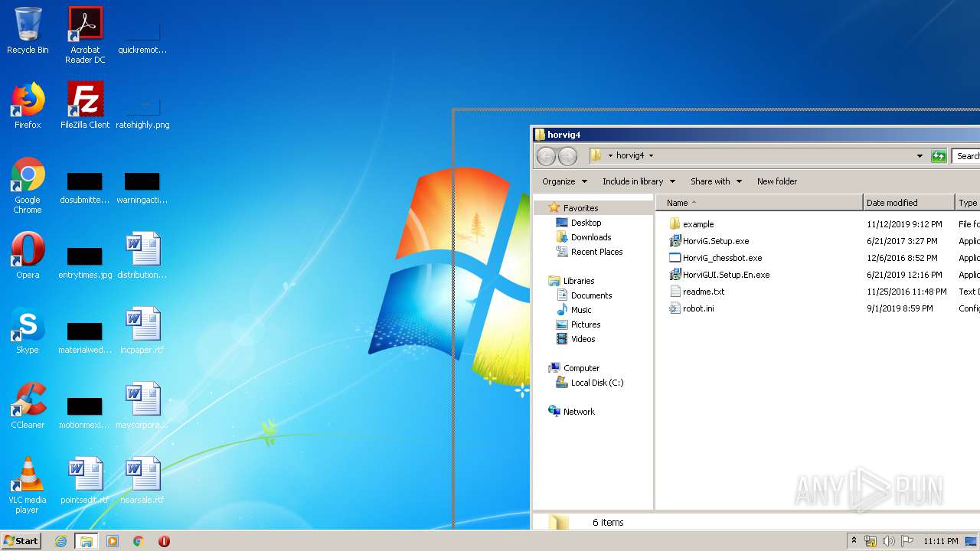
Task: Expand horvig4 breadcrumb arrow in address bar
Action: (651, 156)
